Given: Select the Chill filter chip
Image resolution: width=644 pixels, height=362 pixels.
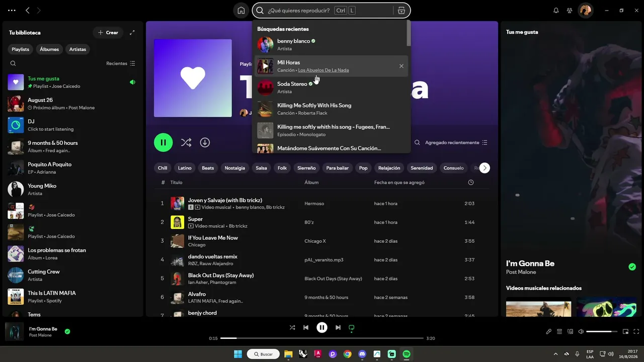Looking at the screenshot, I should [163, 168].
